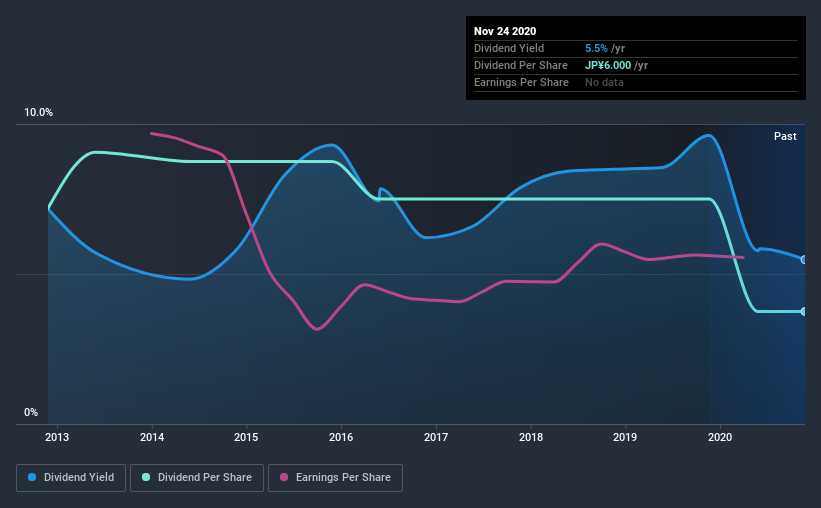Toggle the Dividend Yield legend button
The width and height of the screenshot is (821, 508).
tap(71, 478)
